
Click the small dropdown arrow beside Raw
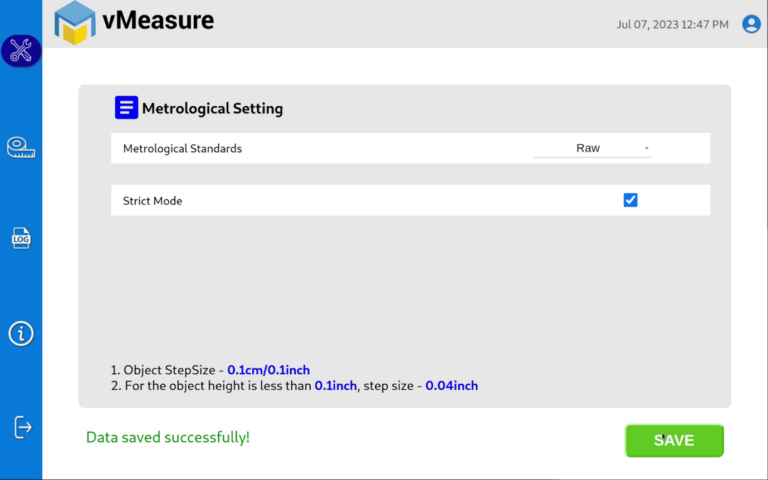click(x=647, y=148)
